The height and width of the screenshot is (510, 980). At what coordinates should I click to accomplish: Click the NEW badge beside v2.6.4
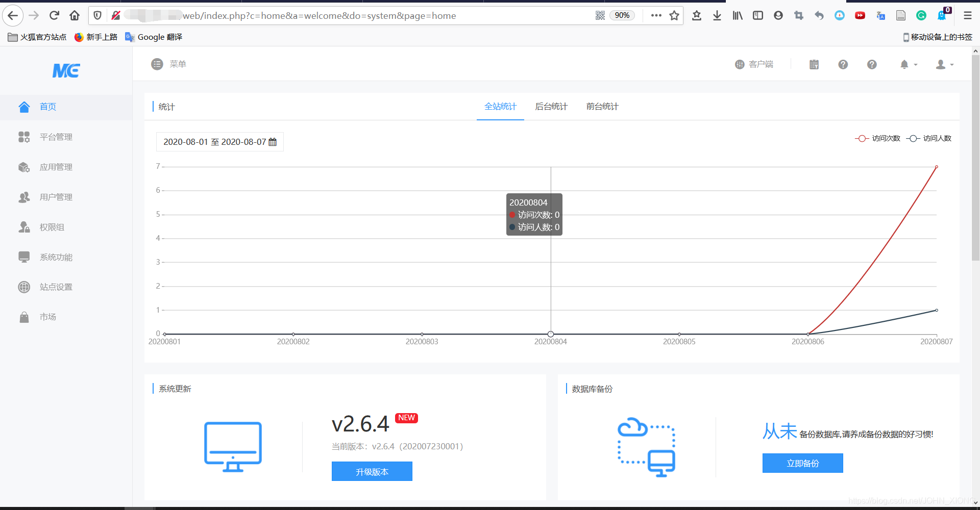[406, 418]
